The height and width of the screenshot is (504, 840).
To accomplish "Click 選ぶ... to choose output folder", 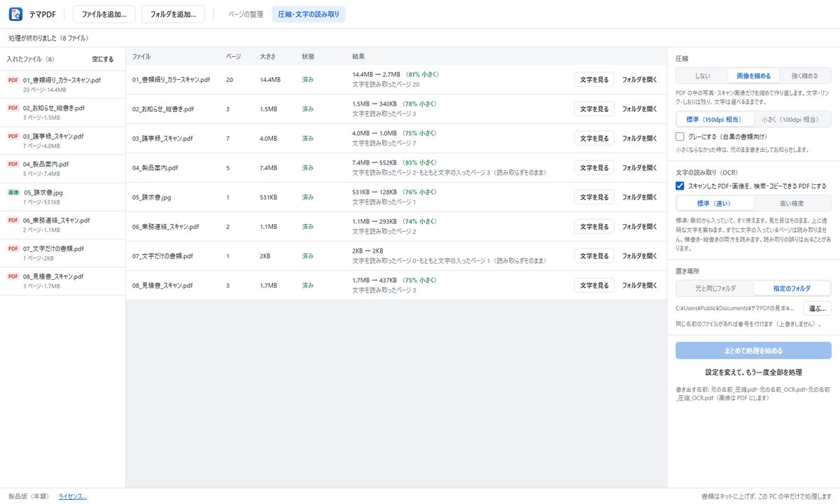I will (818, 308).
